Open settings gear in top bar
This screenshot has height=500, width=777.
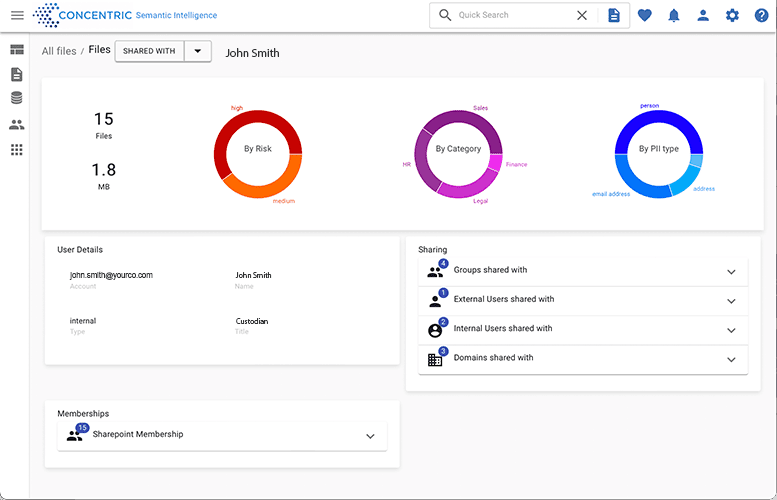click(732, 15)
